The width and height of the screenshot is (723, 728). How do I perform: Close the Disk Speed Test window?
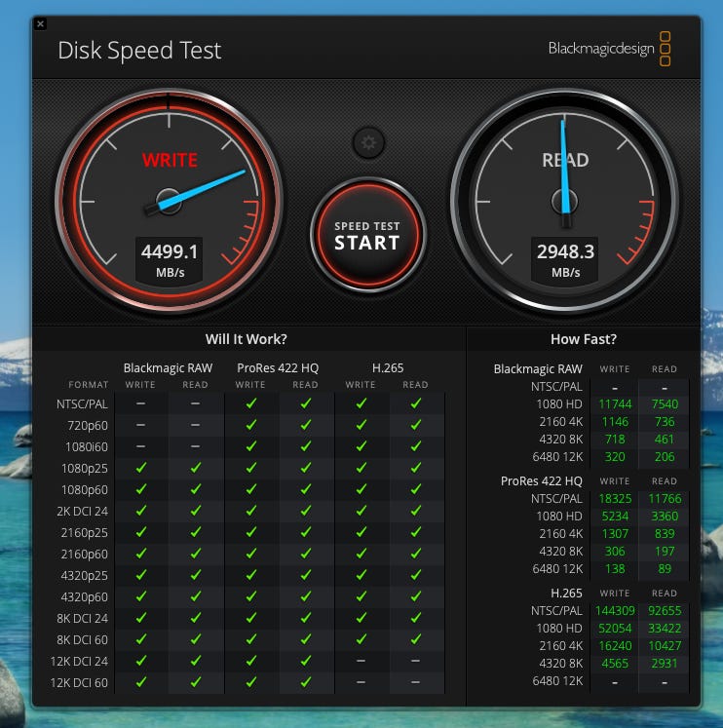pos(40,24)
